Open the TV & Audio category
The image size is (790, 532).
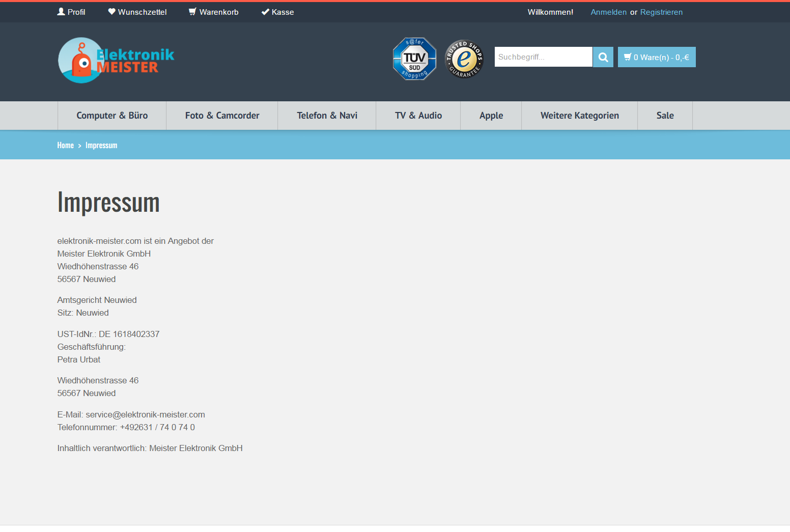[418, 116]
